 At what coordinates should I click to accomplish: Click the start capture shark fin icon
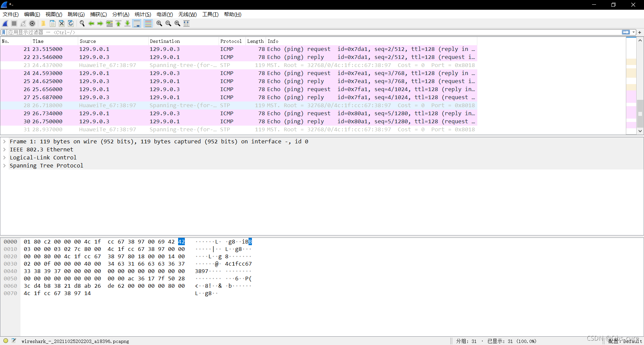click(5, 23)
